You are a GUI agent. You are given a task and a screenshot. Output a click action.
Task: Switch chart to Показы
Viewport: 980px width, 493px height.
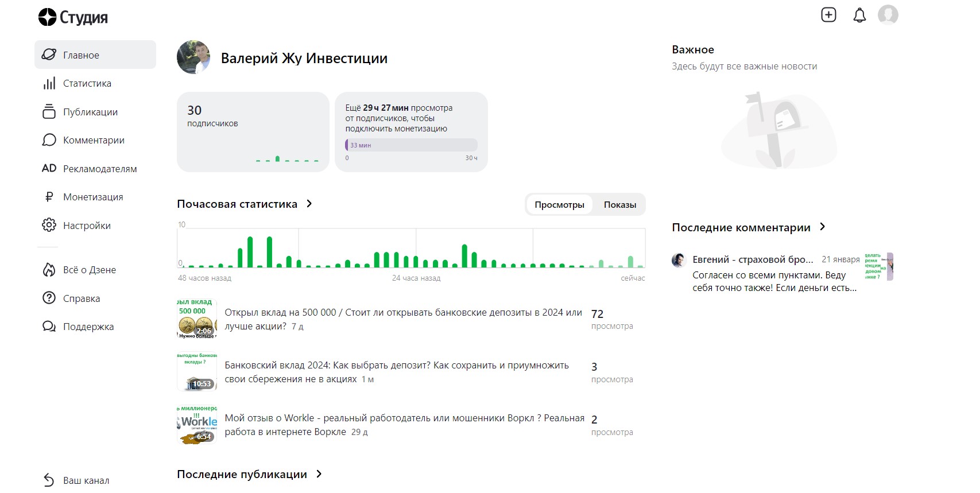[x=619, y=205]
